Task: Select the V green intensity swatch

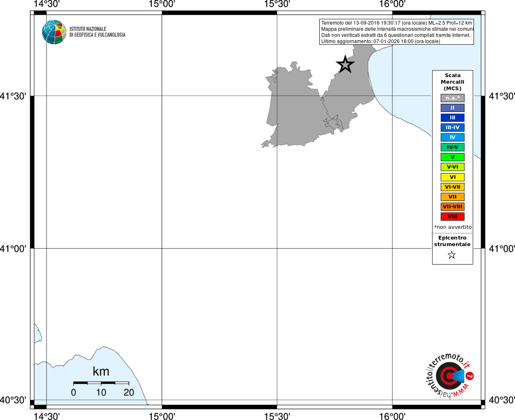Action: click(x=453, y=157)
